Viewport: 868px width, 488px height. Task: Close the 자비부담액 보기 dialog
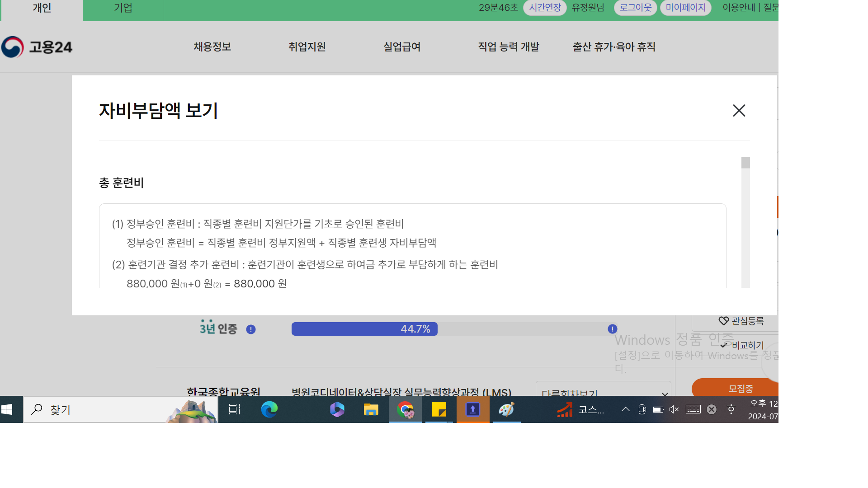point(739,111)
